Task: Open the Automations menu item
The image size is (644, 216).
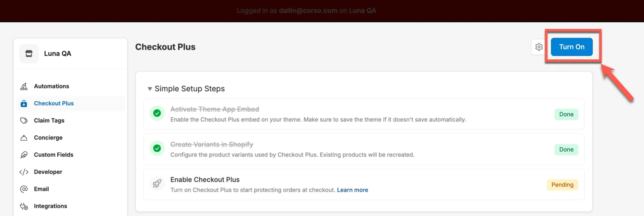Action: [x=52, y=86]
